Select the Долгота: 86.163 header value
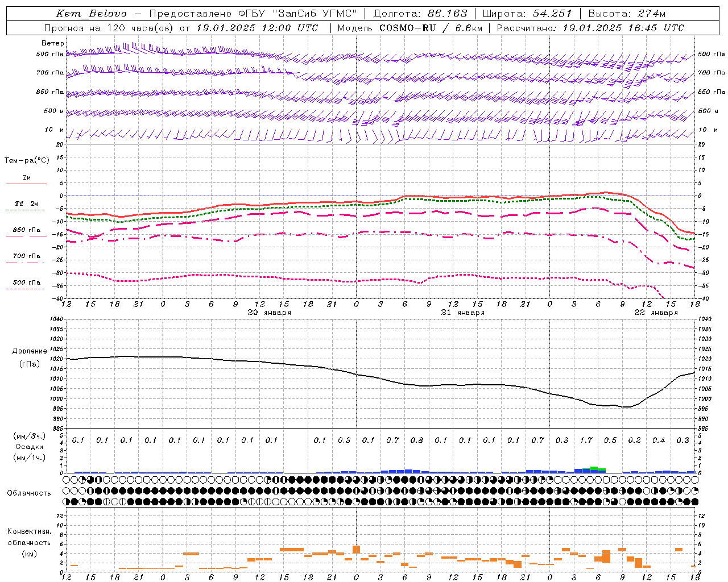This screenshot has height=582, width=728. coord(420,14)
